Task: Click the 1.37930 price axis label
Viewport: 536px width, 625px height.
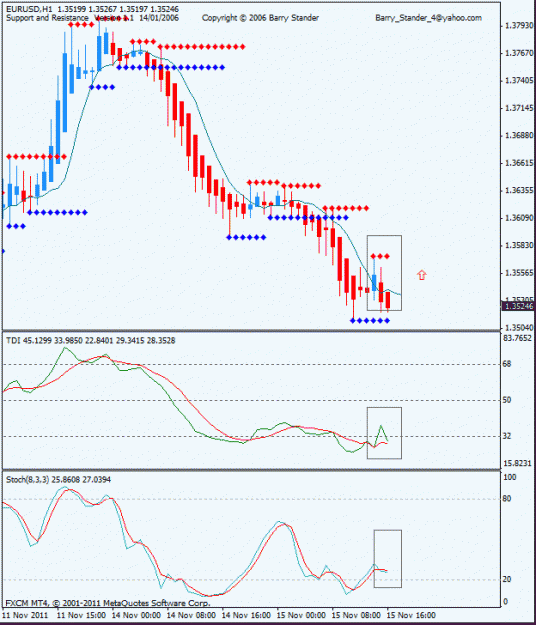Action: coord(519,26)
